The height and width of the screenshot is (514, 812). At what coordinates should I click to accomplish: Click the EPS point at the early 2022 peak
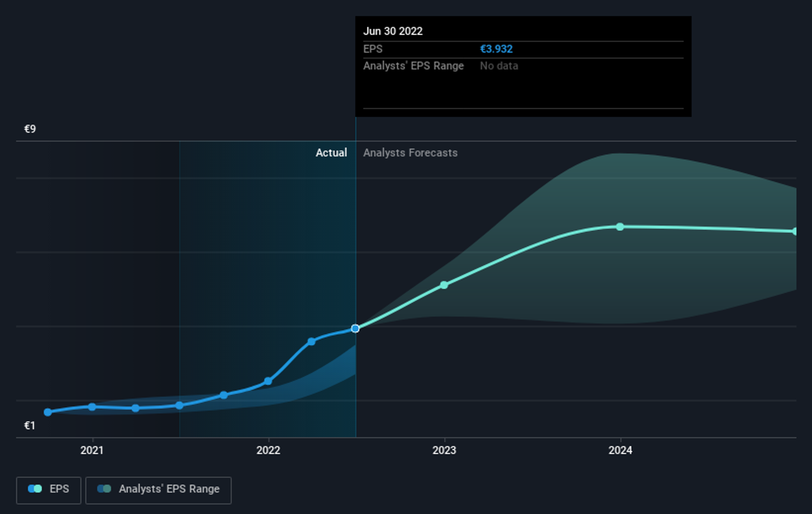(311, 341)
